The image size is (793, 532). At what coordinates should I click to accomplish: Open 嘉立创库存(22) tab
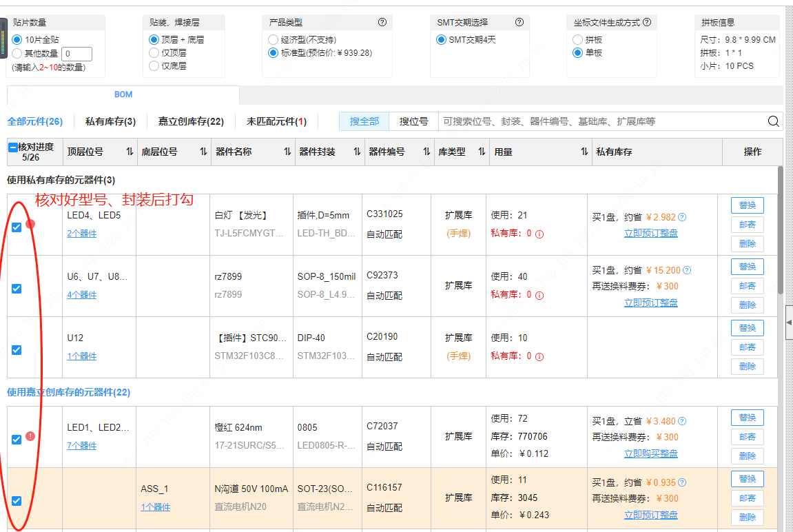[x=191, y=121]
